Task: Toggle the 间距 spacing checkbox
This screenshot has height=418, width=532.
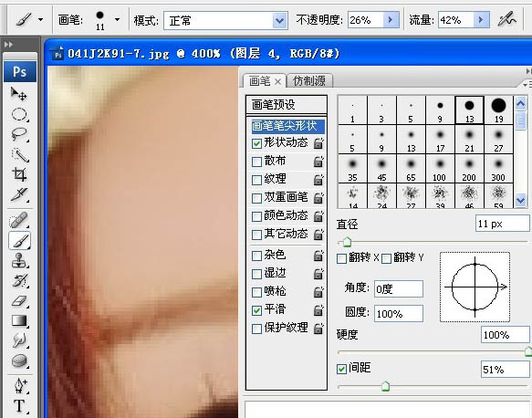Action: point(341,369)
